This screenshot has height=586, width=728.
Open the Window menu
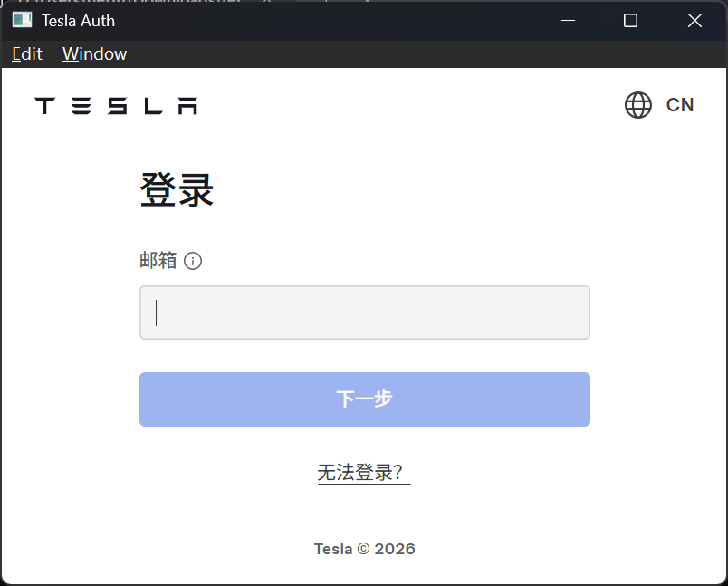pos(95,53)
